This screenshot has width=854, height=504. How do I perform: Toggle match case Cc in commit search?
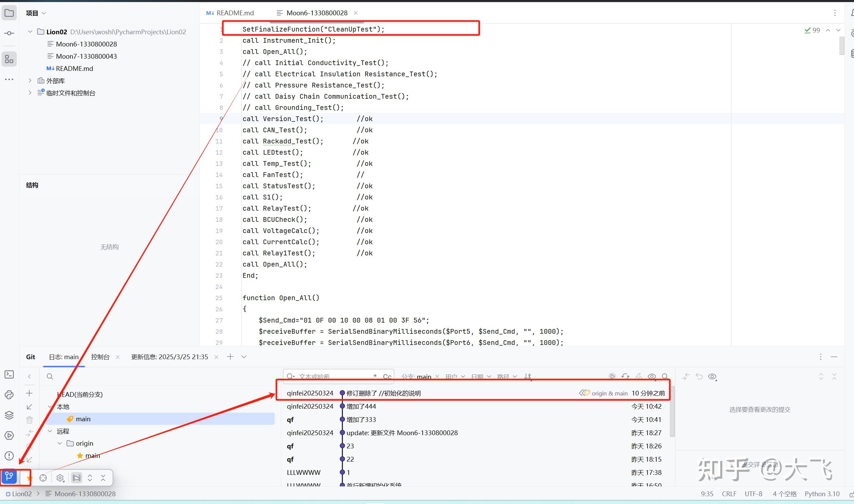tap(387, 376)
